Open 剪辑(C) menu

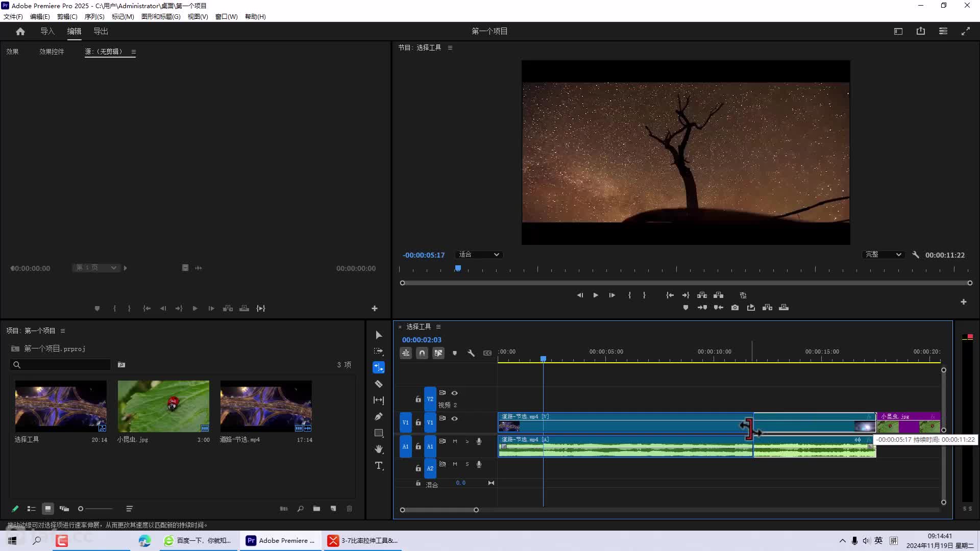coord(67,17)
